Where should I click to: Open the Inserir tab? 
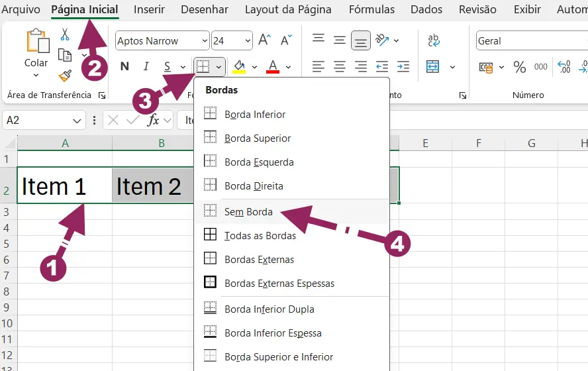pyautogui.click(x=149, y=9)
